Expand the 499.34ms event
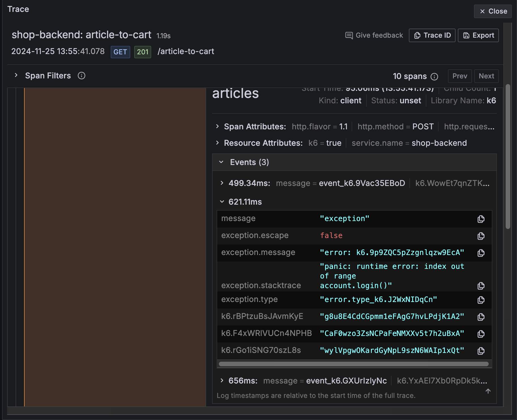The width and height of the screenshot is (517, 420). point(222,183)
